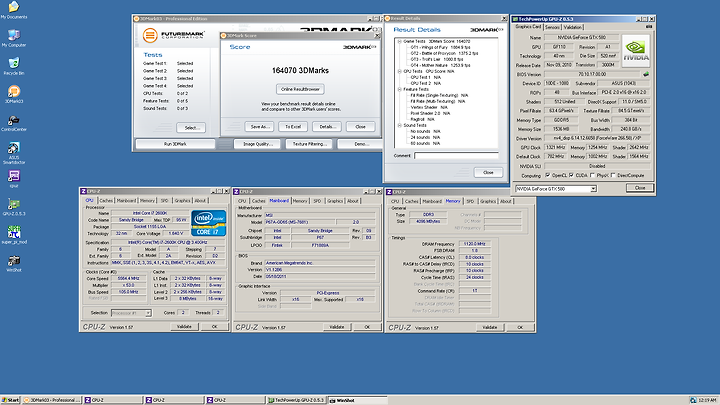Click Online ResultBrowser button
This screenshot has width=720, height=405.
click(x=300, y=89)
